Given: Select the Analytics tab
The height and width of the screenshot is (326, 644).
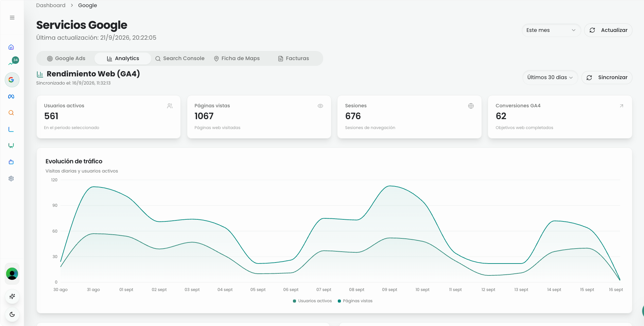Looking at the screenshot, I should (123, 58).
